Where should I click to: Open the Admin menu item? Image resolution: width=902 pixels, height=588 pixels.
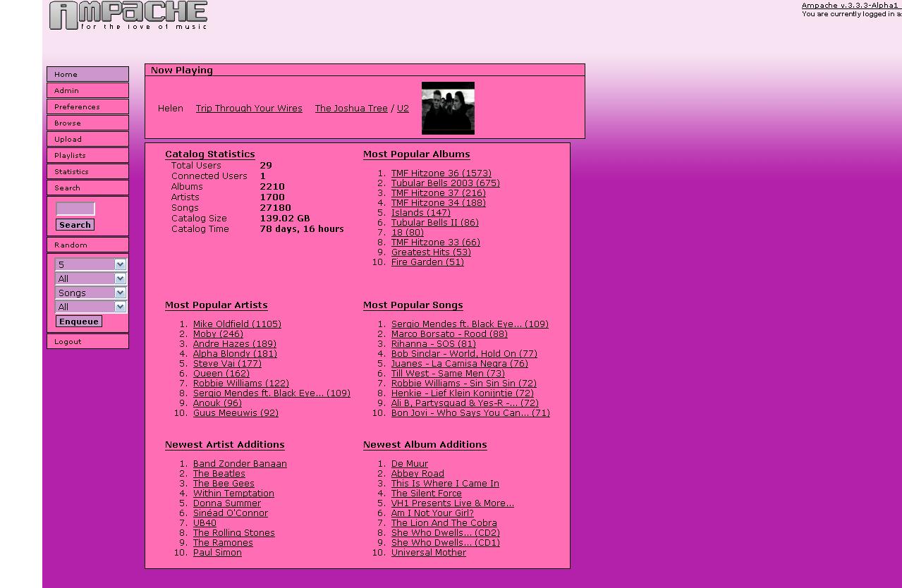pyautogui.click(x=87, y=90)
